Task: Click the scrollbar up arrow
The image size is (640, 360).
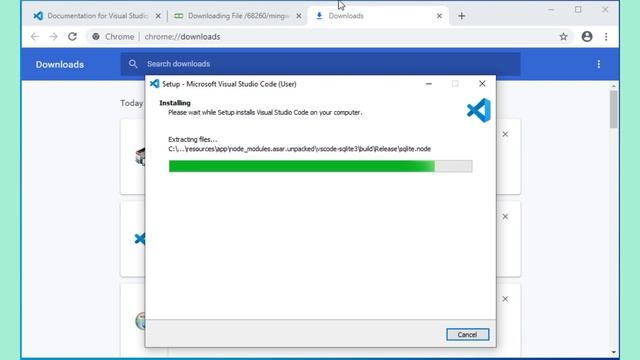Action: coord(613,87)
